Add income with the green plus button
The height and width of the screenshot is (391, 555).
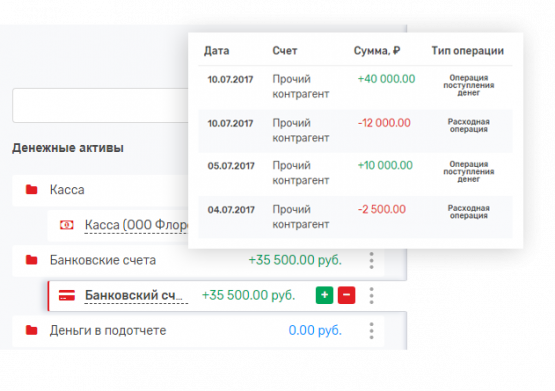click(x=325, y=295)
